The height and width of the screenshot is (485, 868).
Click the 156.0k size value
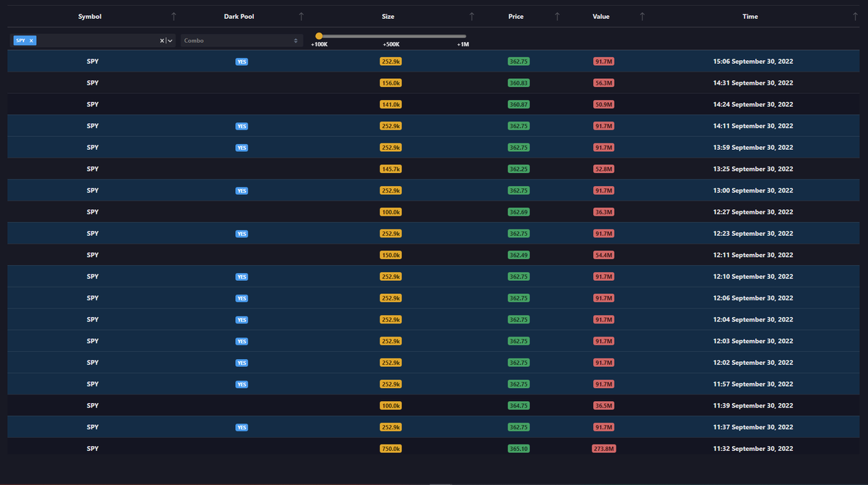pyautogui.click(x=391, y=83)
